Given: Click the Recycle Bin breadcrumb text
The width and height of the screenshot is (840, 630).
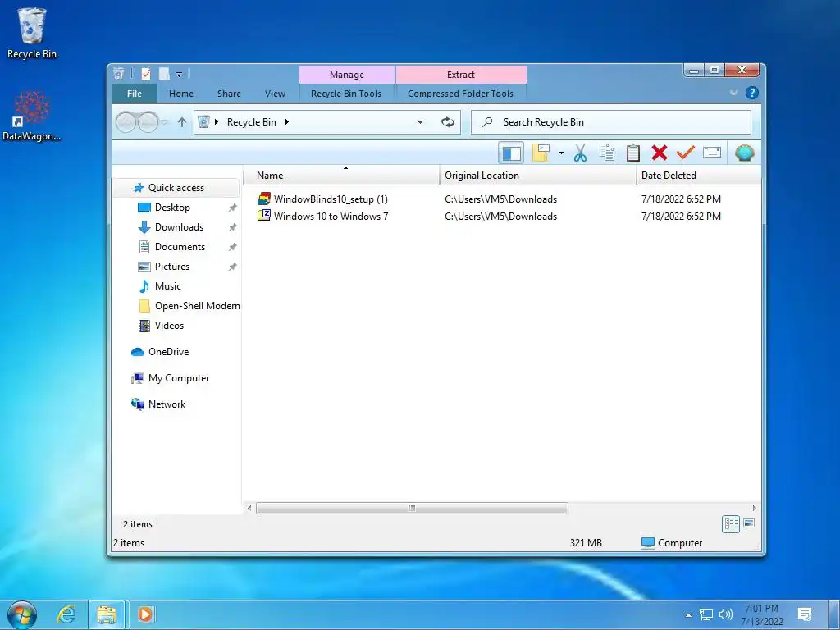Looking at the screenshot, I should pyautogui.click(x=251, y=122).
